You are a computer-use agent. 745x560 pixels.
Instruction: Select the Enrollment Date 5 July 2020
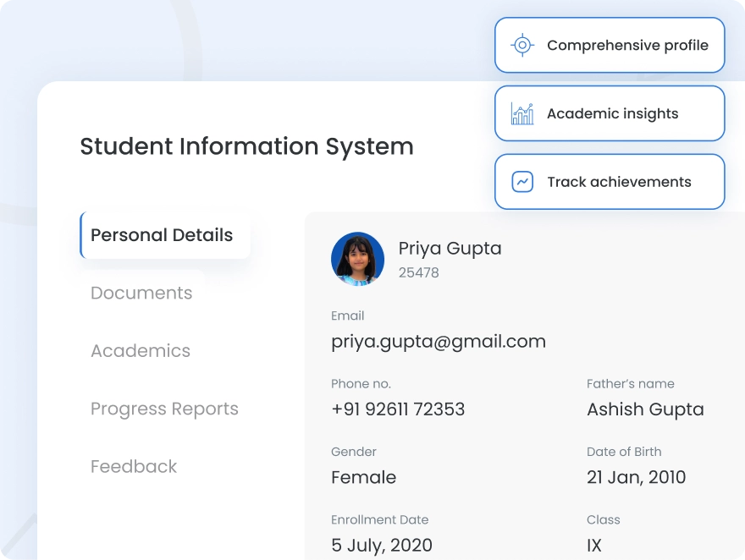tap(381, 545)
